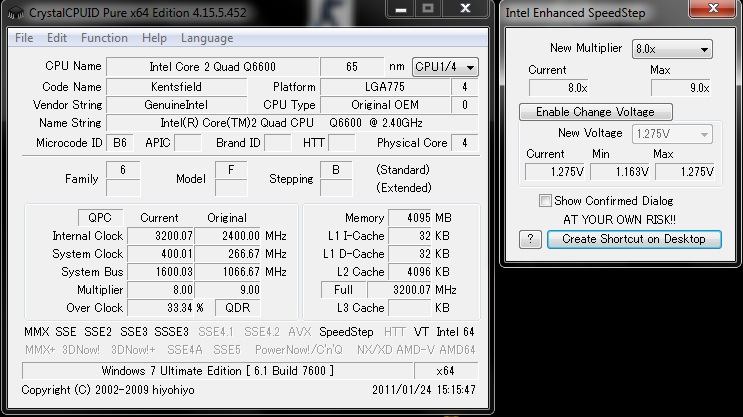Image resolution: width=743 pixels, height=417 pixels.
Task: Click the SSSE3 feature label
Action: pyautogui.click(x=172, y=332)
